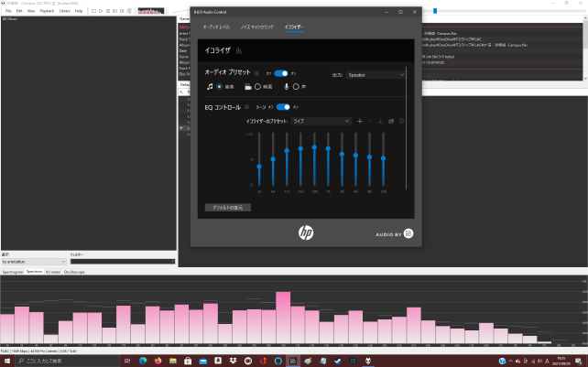
Task: Select the Spectrum visualization tab
Action: coord(34,272)
